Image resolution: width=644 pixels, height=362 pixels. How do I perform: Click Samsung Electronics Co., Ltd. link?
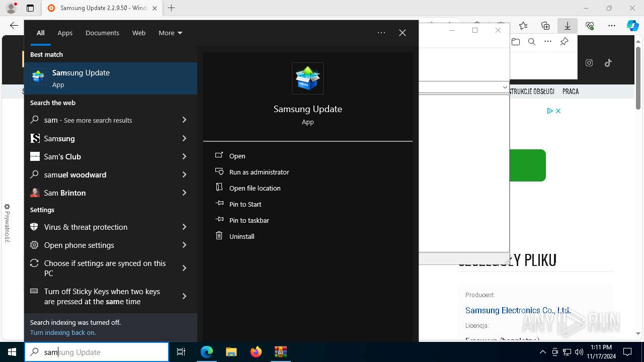[518, 310]
